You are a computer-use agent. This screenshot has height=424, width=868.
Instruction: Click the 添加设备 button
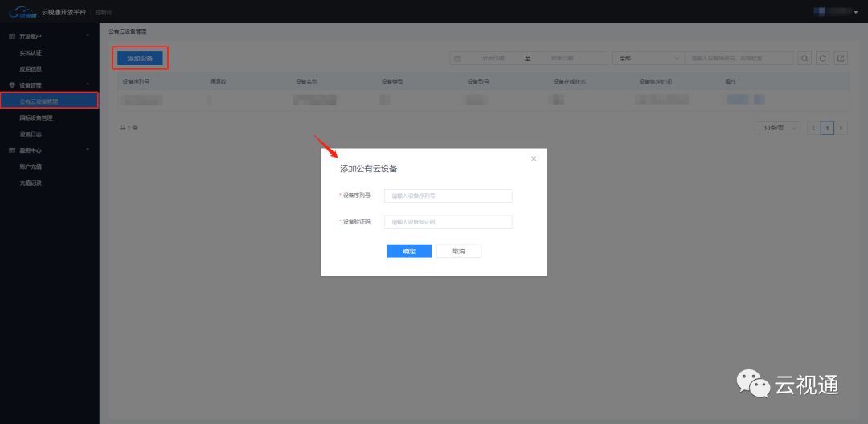(x=140, y=58)
